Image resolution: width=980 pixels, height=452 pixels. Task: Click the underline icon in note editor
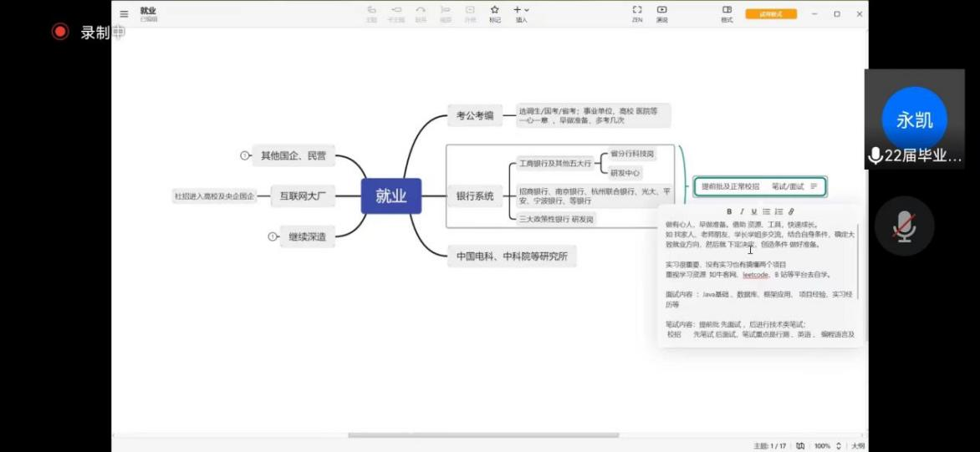click(x=753, y=211)
